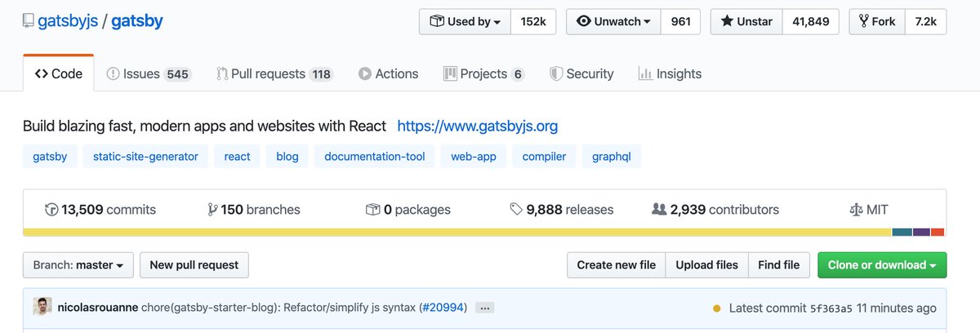Open the Actions tab

388,73
